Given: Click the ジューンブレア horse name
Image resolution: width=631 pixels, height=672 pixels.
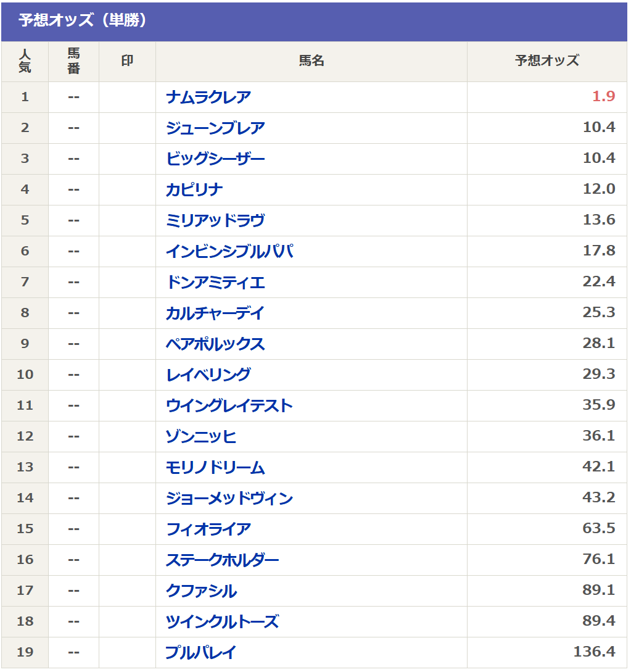Looking at the screenshot, I should click(215, 128).
